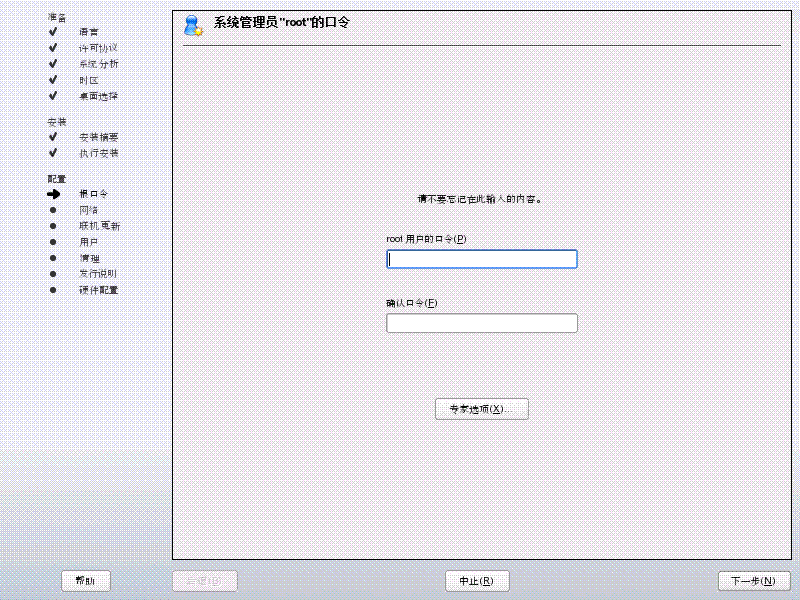
Task: Click the root user icon in the header
Action: (x=193, y=25)
